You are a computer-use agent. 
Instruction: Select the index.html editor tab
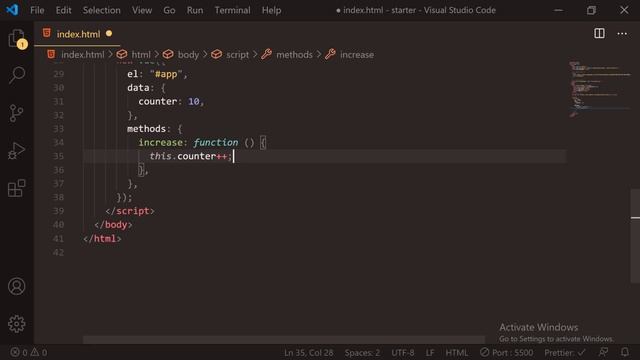[78, 34]
